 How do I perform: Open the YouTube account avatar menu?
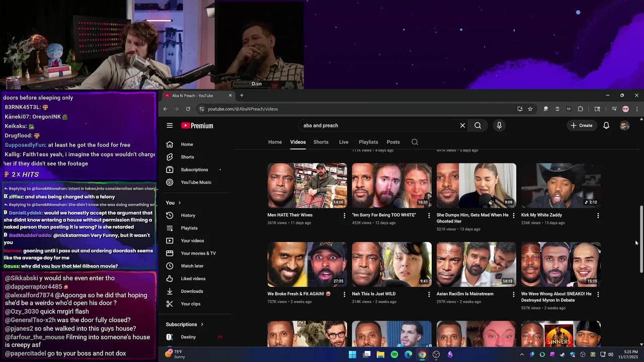pyautogui.click(x=624, y=126)
